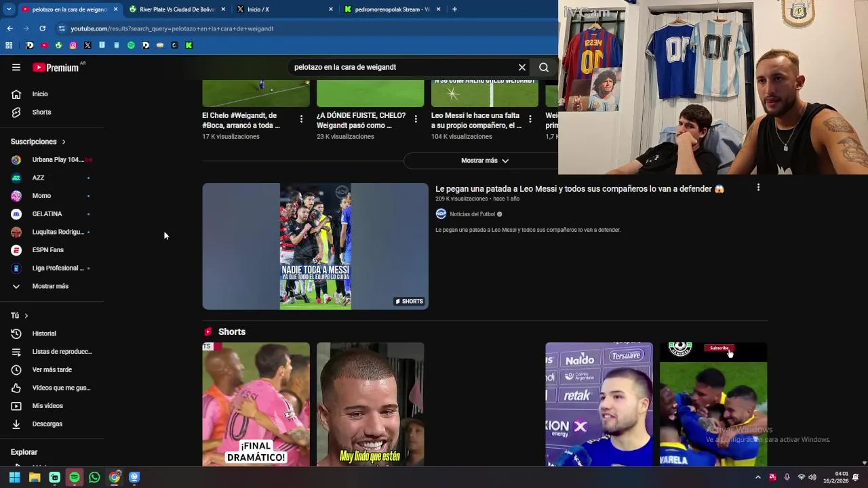Open Leo Messi le hace una falta short
This screenshot has width=868, height=488.
pyautogui.click(x=476, y=120)
